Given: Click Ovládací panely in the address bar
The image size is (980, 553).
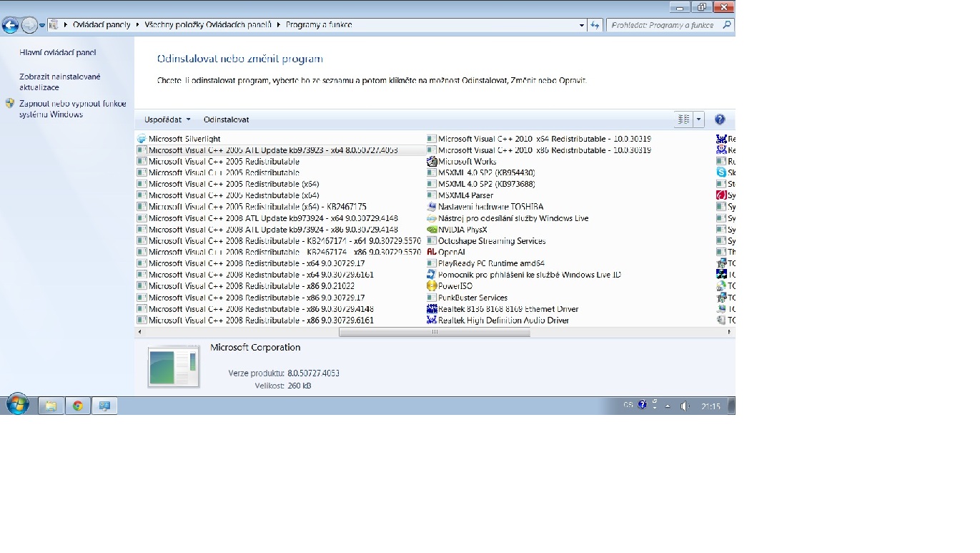Looking at the screenshot, I should 102,25.
